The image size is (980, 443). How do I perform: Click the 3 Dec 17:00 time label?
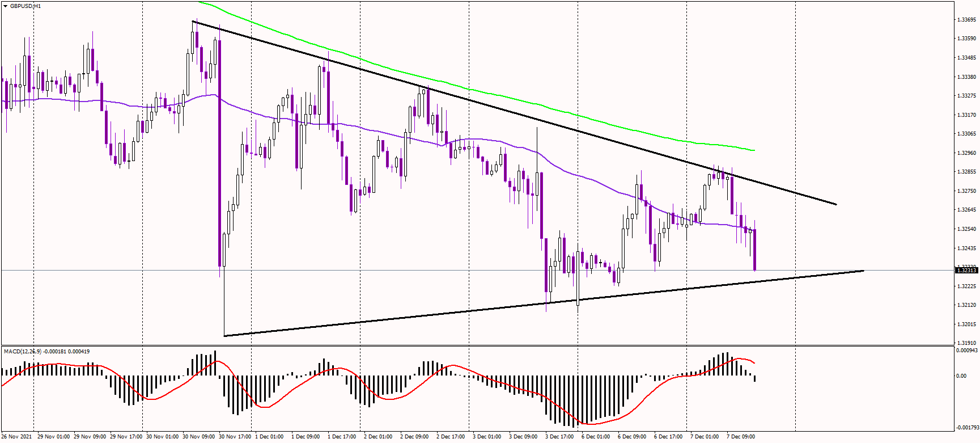(x=560, y=437)
